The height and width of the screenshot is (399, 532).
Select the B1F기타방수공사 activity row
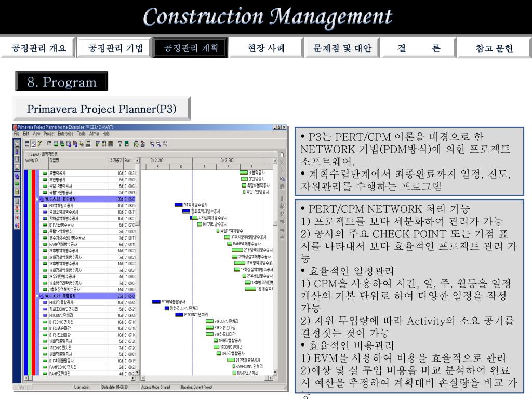(87, 224)
